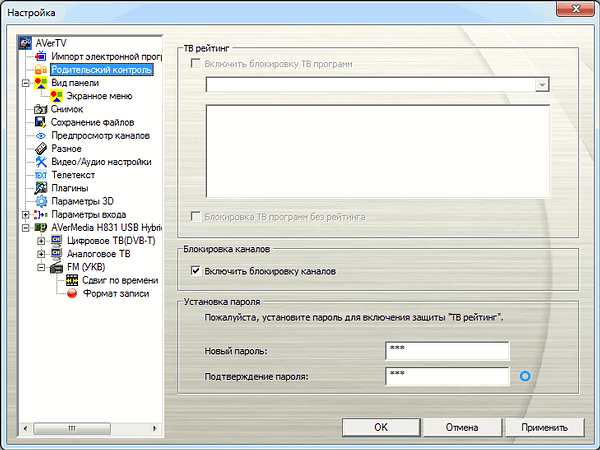Viewport: 600px width, 450px height.
Task: Click the Плагины icon
Action: [x=41, y=188]
